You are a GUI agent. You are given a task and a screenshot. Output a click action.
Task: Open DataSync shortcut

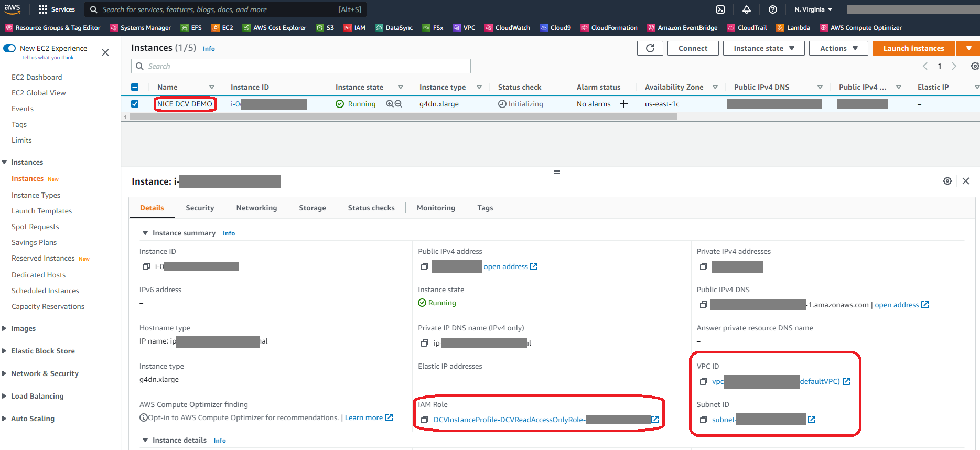394,28
